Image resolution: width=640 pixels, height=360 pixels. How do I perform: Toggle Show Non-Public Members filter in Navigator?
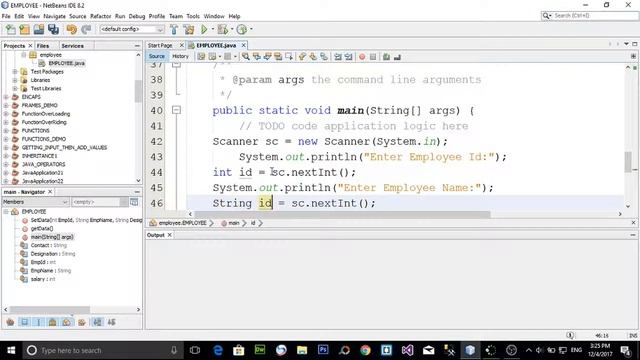(x=53, y=322)
